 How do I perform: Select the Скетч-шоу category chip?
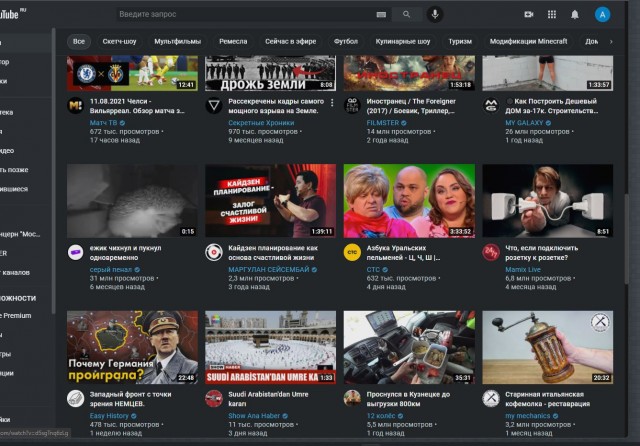coord(120,42)
